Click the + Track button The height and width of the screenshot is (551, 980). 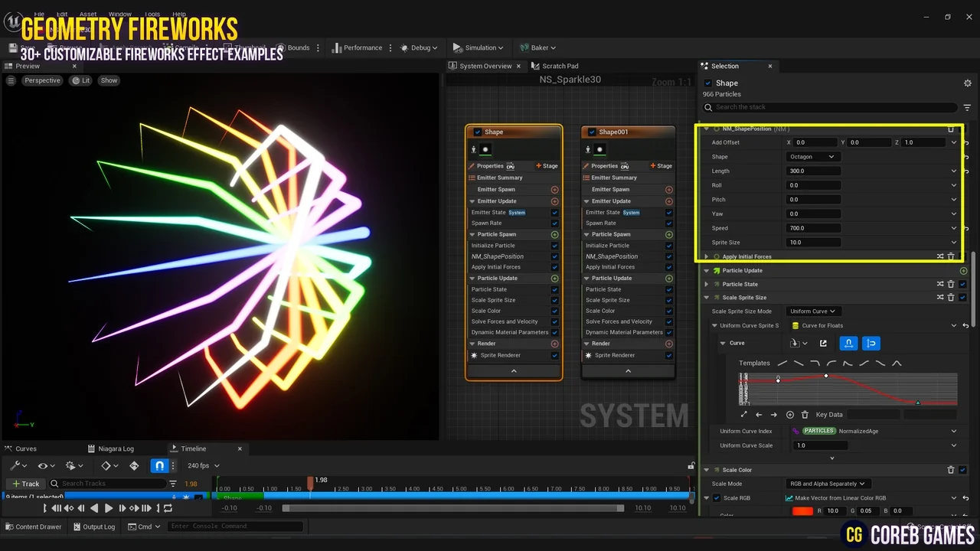tap(26, 483)
